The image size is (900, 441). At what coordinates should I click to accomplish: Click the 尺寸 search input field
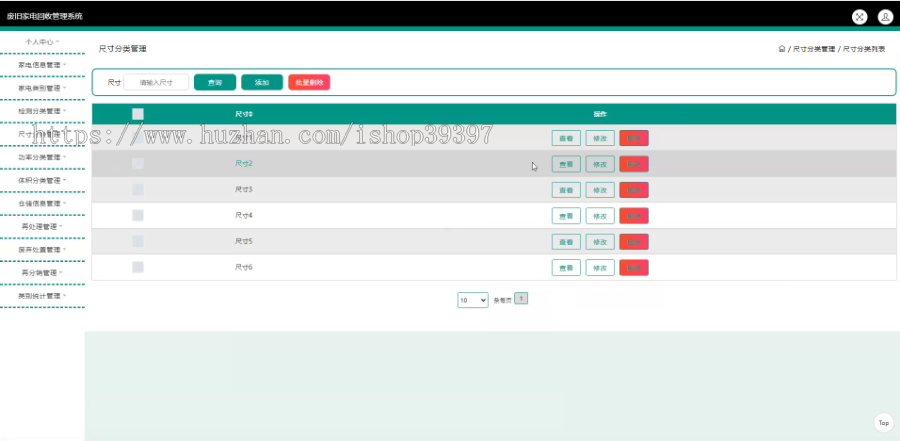[x=156, y=82]
